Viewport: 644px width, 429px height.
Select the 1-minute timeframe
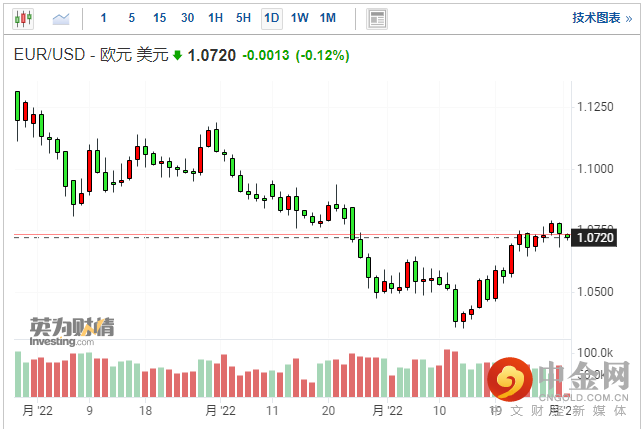pyautogui.click(x=105, y=18)
